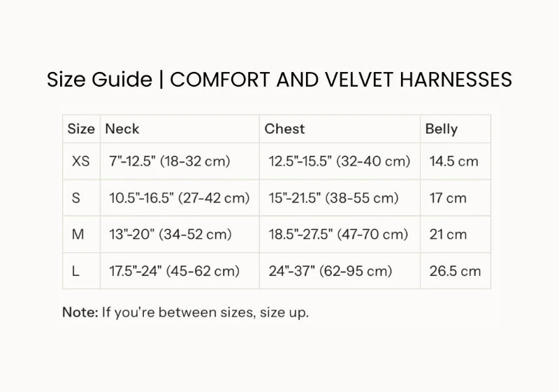Click the size up note text
Image resolution: width=559 pixels, height=392 pixels.
tap(185, 312)
